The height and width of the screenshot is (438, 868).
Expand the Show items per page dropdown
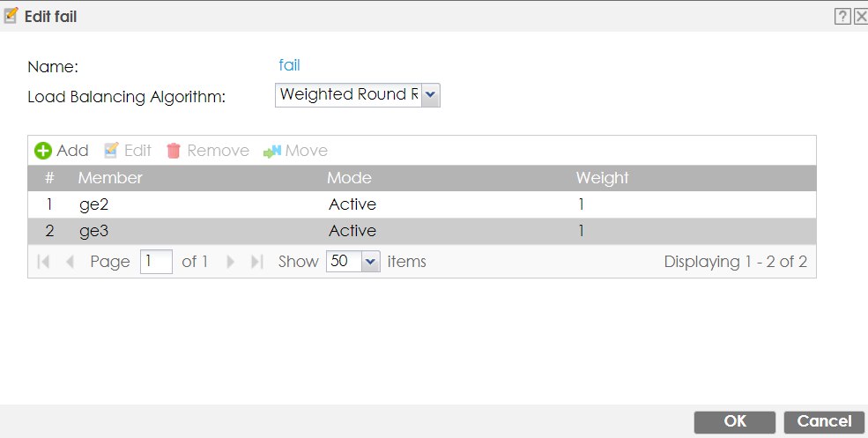(x=370, y=262)
